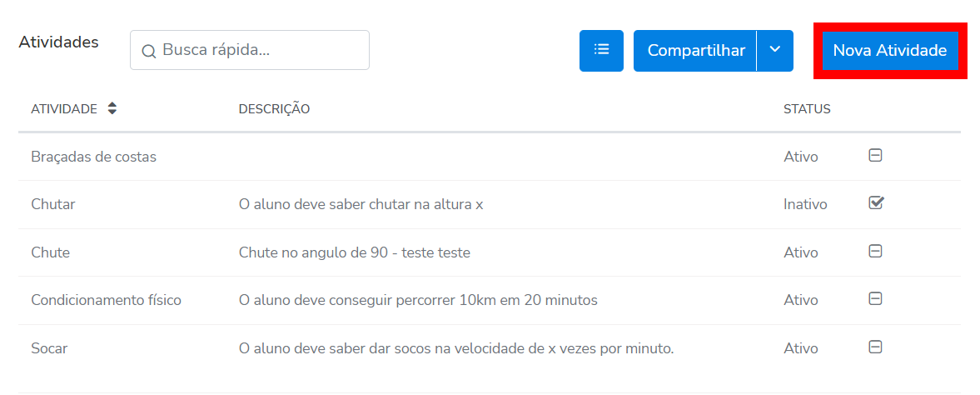Toggle status checkbox for Chute row
This screenshot has width=980, height=395.
(875, 251)
